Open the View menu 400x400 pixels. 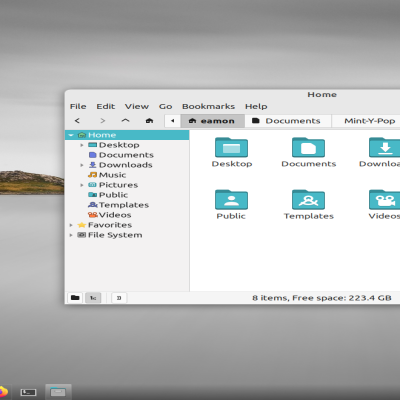click(137, 106)
